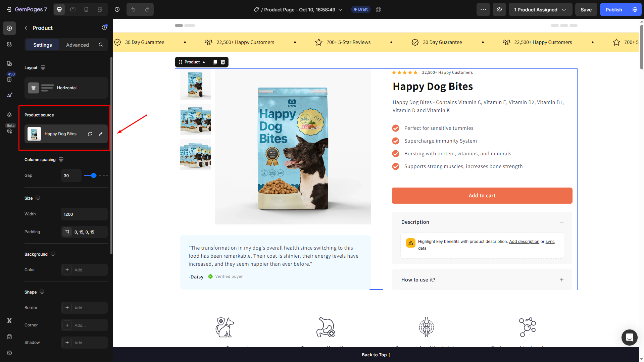Viewport: 644px width, 362px height.
Task: Open the clipboard checklist icon in sidebar
Action: click(x=9, y=337)
